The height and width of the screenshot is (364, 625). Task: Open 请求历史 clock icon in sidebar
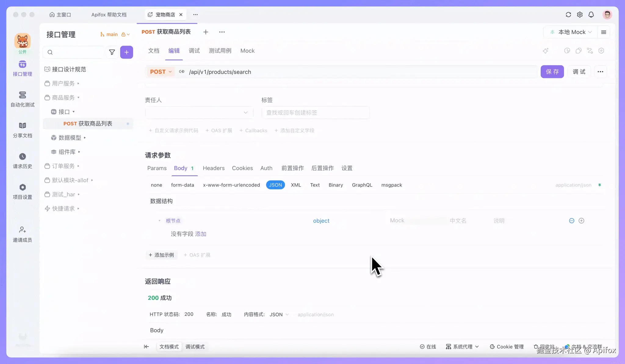22,157
